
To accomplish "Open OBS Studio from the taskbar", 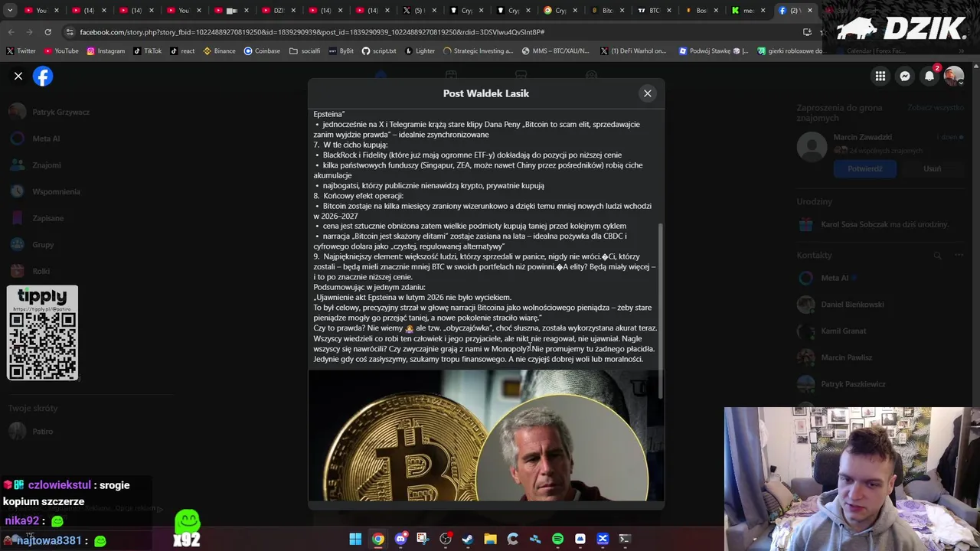I will 446,539.
